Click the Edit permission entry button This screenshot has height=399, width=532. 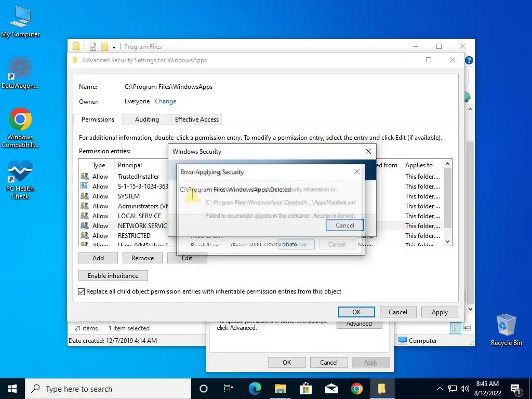point(187,258)
